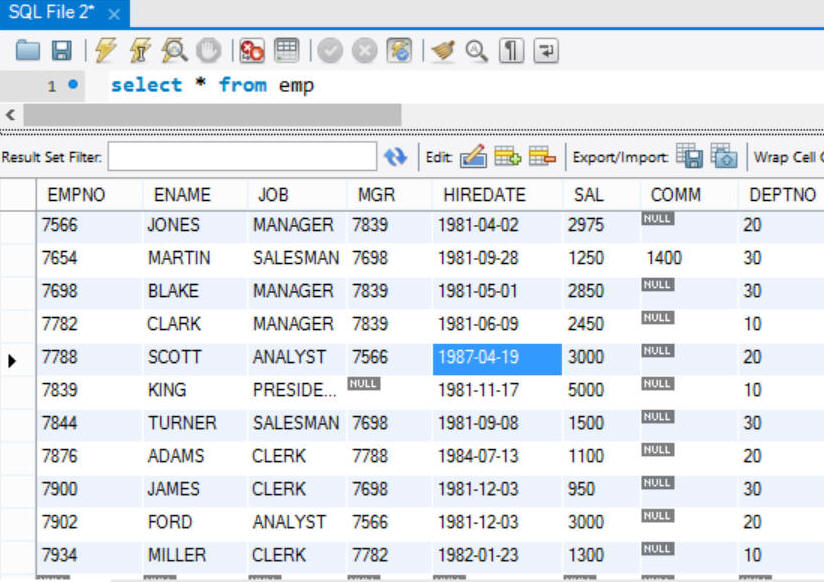Select the ENAME cell ADAMS
The width and height of the screenshot is (824, 582).
point(195,456)
